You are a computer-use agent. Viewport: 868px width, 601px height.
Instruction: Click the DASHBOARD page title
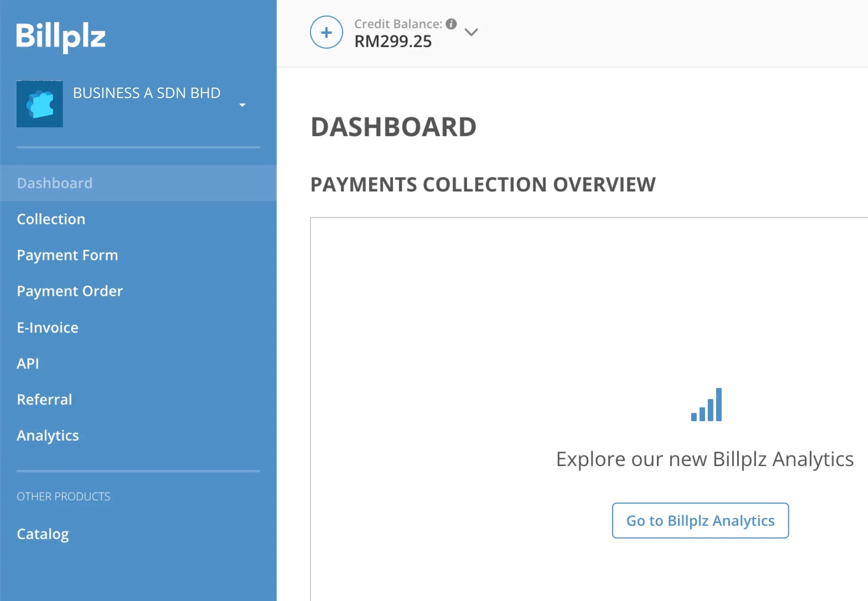point(393,127)
